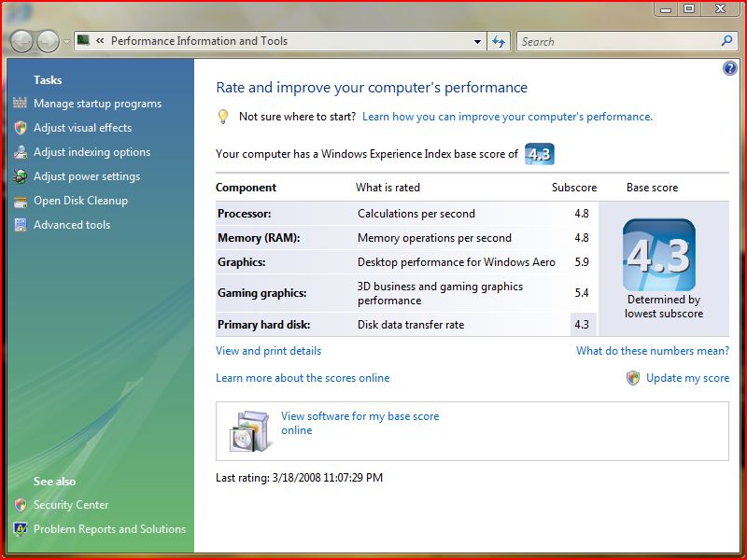Viewport: 747px width, 560px height.
Task: Click the Advanced tools icon
Action: click(21, 225)
